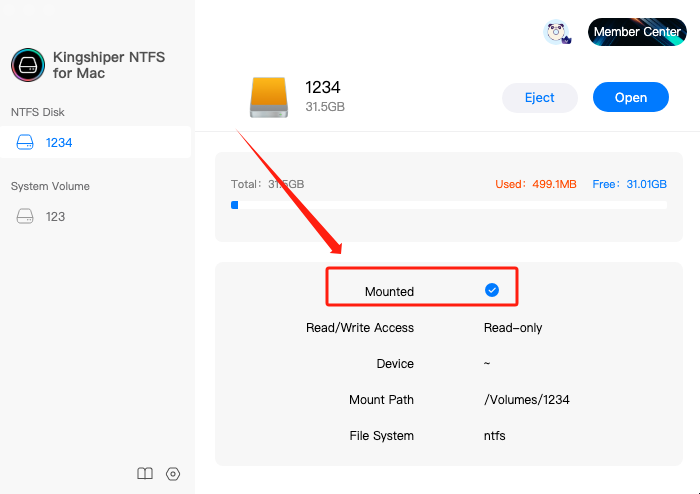This screenshot has height=494, width=700.
Task: Click the ntfs file system value
Action: coord(495,436)
